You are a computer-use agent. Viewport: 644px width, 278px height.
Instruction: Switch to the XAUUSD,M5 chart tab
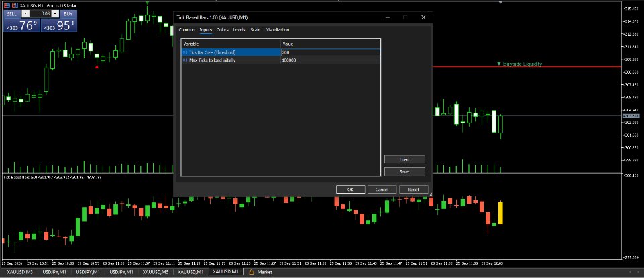point(156,272)
